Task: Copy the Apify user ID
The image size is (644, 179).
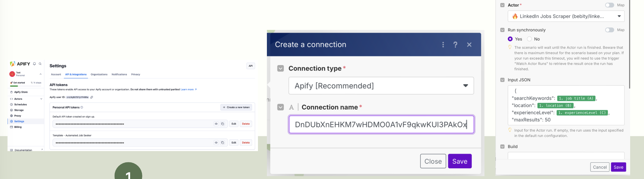Action: tap(92, 97)
